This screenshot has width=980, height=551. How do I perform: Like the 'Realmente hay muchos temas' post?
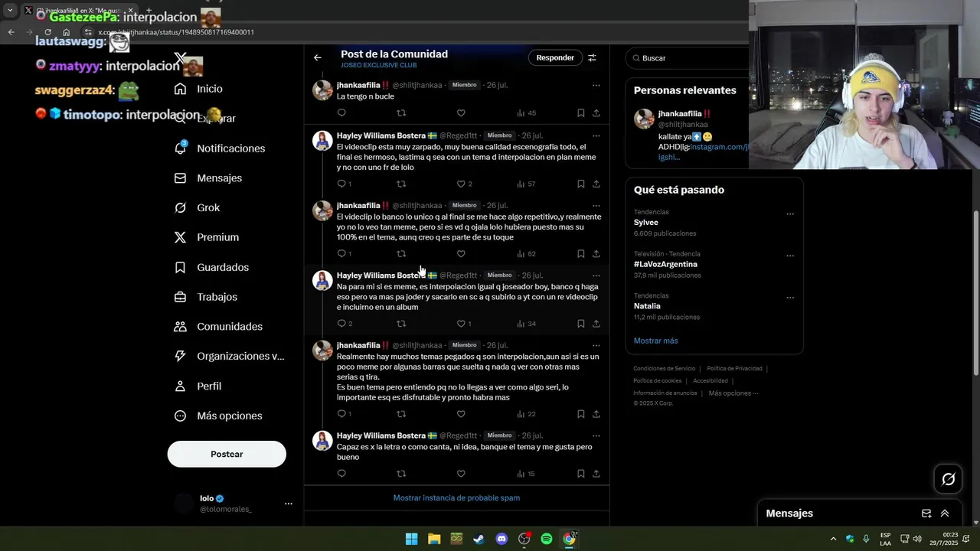(461, 414)
